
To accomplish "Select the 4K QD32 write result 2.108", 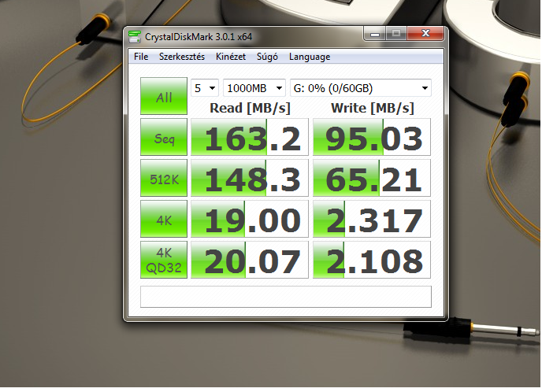I will pos(372,260).
